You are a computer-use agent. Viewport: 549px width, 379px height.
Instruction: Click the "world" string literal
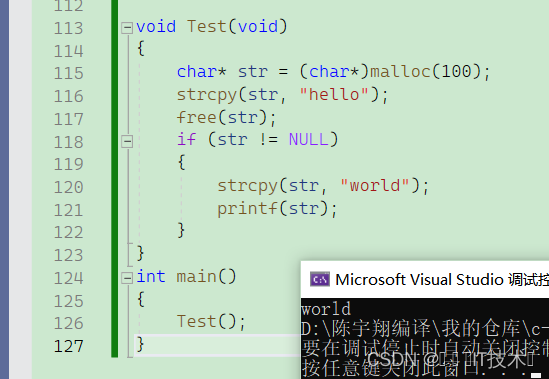tap(375, 185)
